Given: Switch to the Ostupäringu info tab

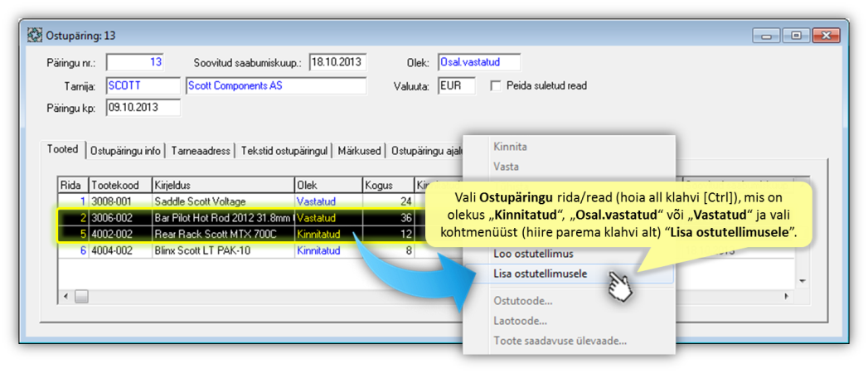Looking at the screenshot, I should tap(125, 151).
